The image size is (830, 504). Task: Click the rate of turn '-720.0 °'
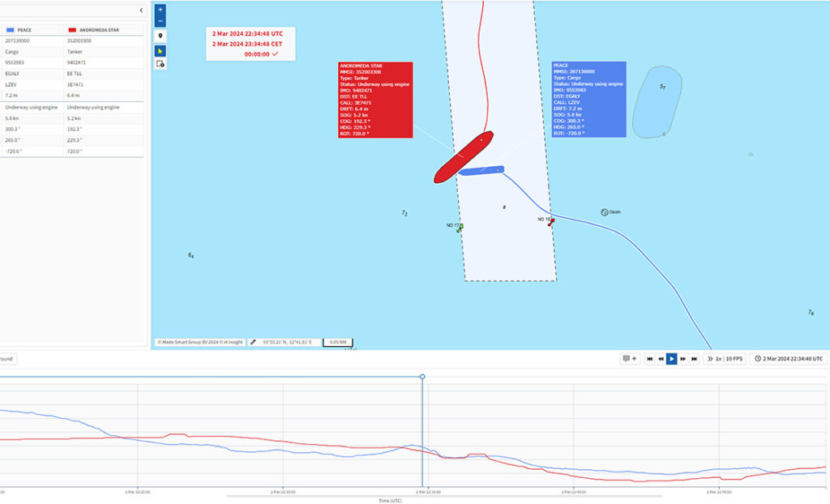13,152
